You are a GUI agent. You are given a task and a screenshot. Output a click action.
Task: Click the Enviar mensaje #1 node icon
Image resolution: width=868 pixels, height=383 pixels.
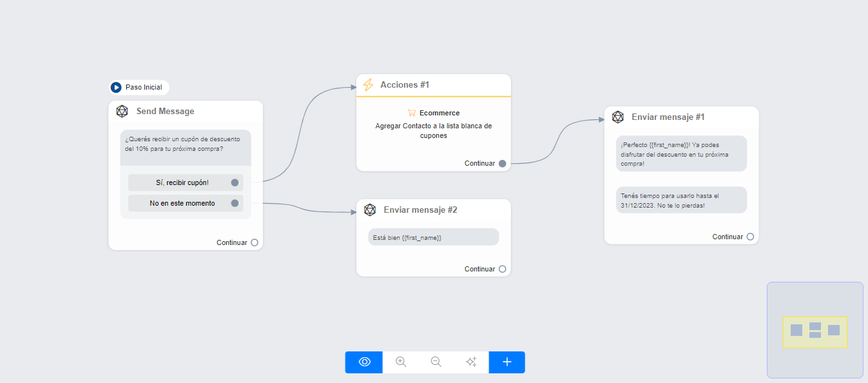point(617,117)
